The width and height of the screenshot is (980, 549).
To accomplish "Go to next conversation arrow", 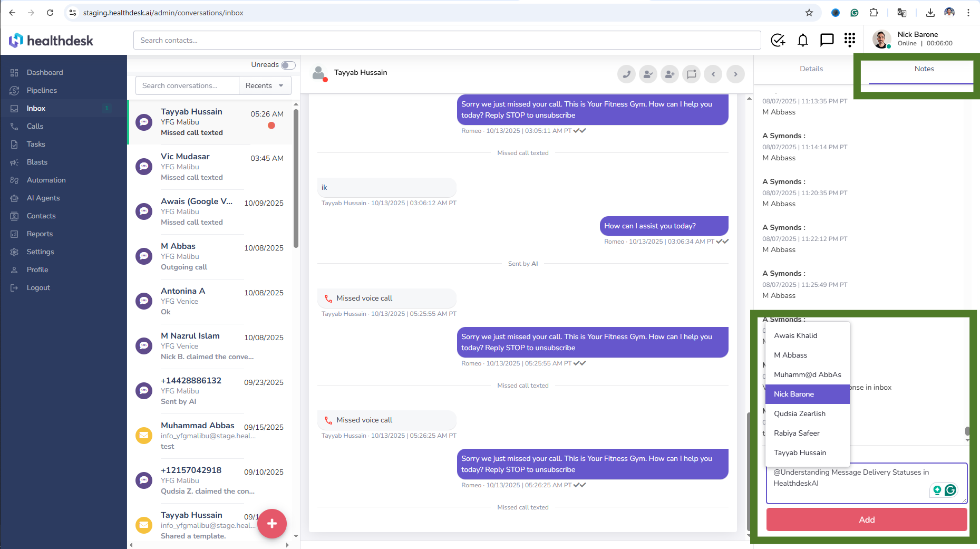I will [x=735, y=74].
